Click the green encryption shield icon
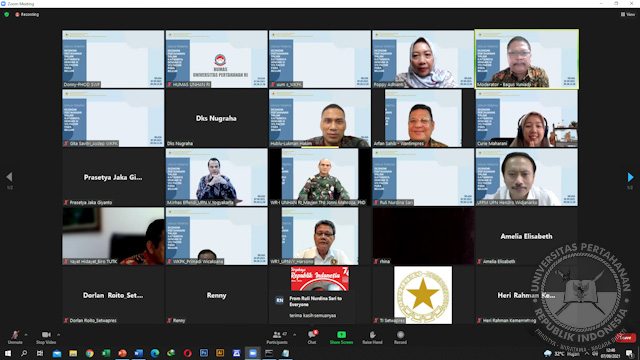640x360 pixels. tap(7, 14)
